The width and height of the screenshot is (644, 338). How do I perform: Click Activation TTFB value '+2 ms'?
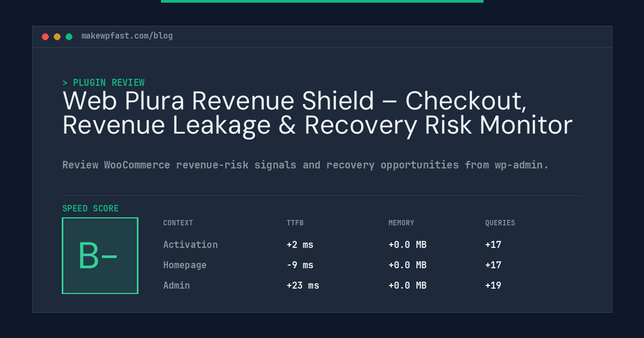coord(300,245)
